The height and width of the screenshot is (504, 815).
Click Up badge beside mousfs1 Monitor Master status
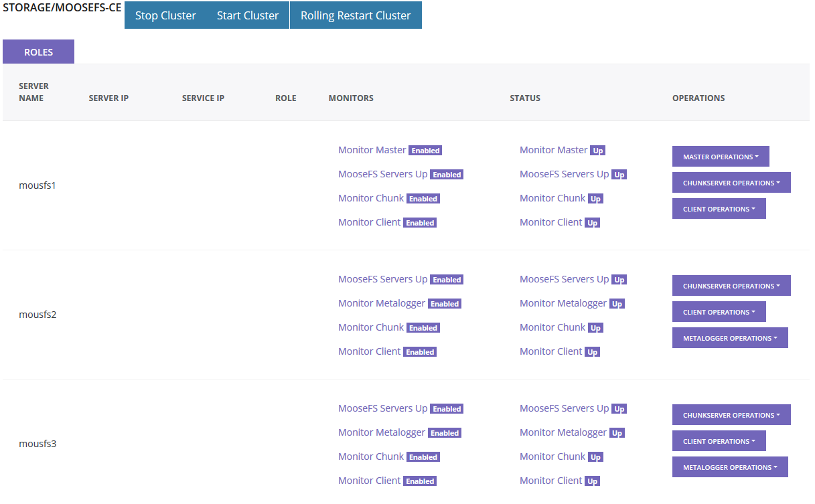point(598,151)
